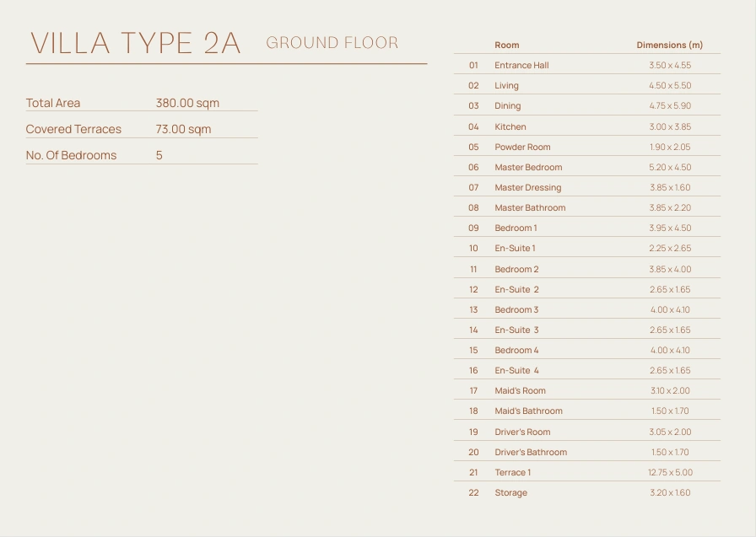This screenshot has width=756, height=537.
Task: Select the Living room name
Action: pyautogui.click(x=507, y=85)
